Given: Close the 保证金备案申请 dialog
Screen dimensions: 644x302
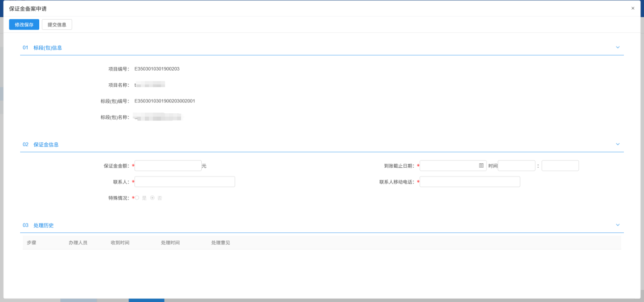Looking at the screenshot, I should click(x=633, y=8).
